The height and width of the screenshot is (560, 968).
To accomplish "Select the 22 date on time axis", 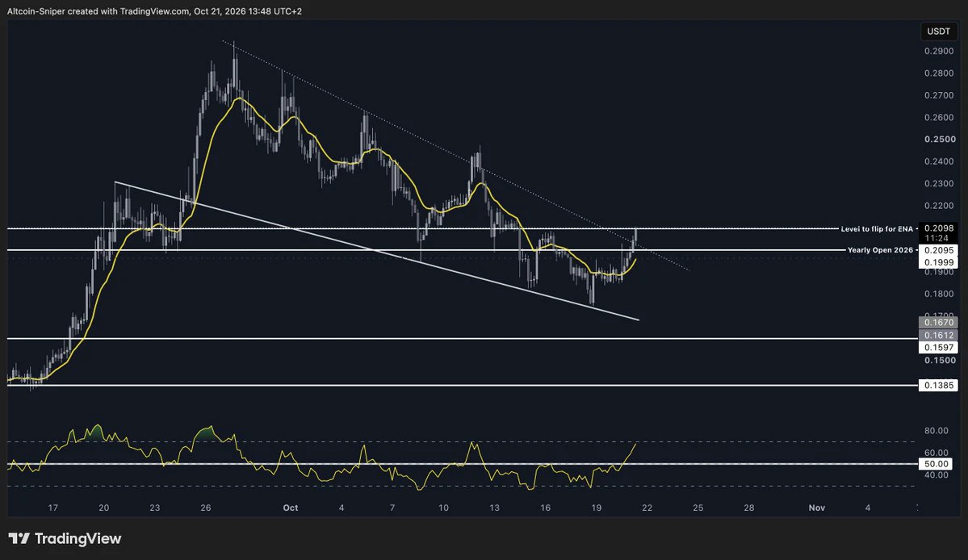I will click(647, 508).
